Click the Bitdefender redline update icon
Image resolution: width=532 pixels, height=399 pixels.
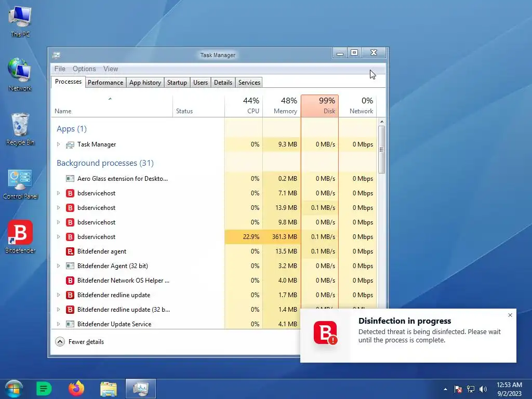(x=70, y=295)
